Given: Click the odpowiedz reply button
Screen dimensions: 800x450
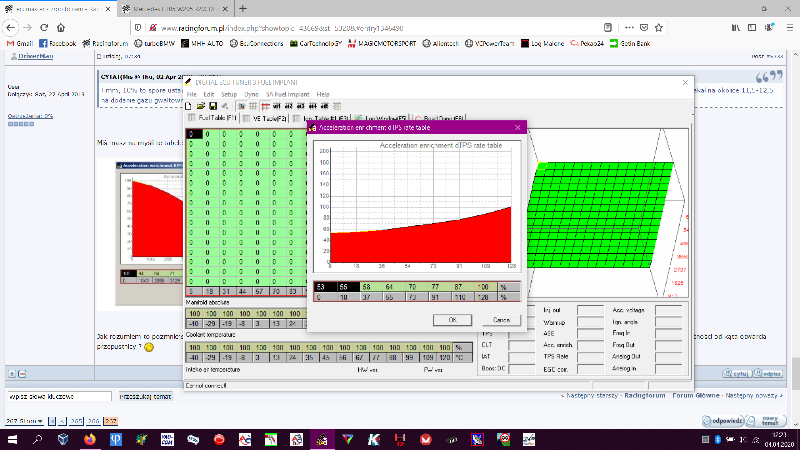Looking at the screenshot, I should pos(722,421).
